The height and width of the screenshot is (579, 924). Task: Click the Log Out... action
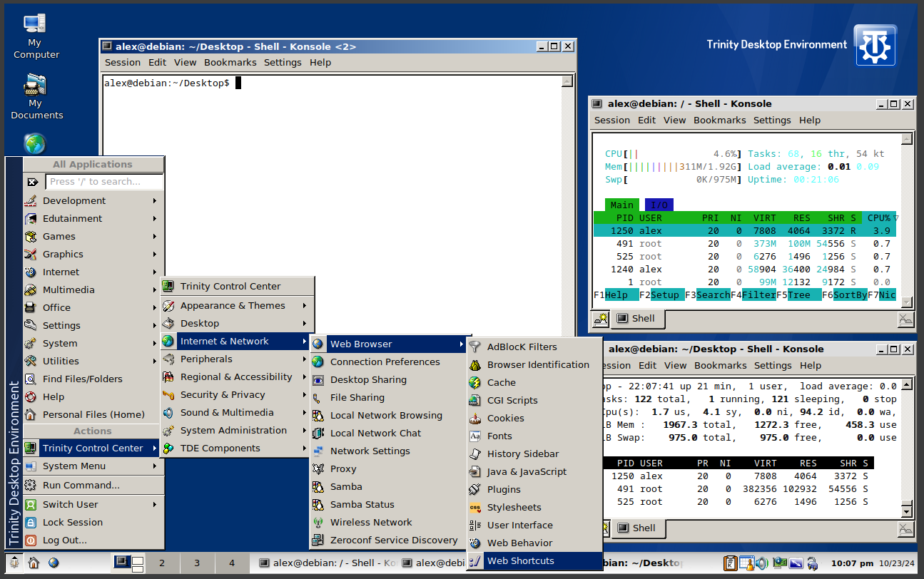pos(64,540)
